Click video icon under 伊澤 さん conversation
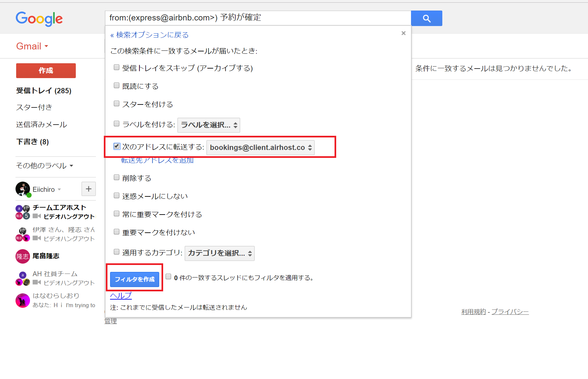 37,238
